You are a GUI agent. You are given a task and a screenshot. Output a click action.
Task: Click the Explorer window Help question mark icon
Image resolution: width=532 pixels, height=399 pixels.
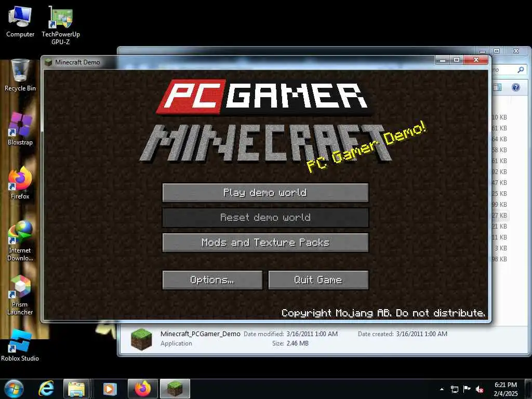pyautogui.click(x=516, y=87)
